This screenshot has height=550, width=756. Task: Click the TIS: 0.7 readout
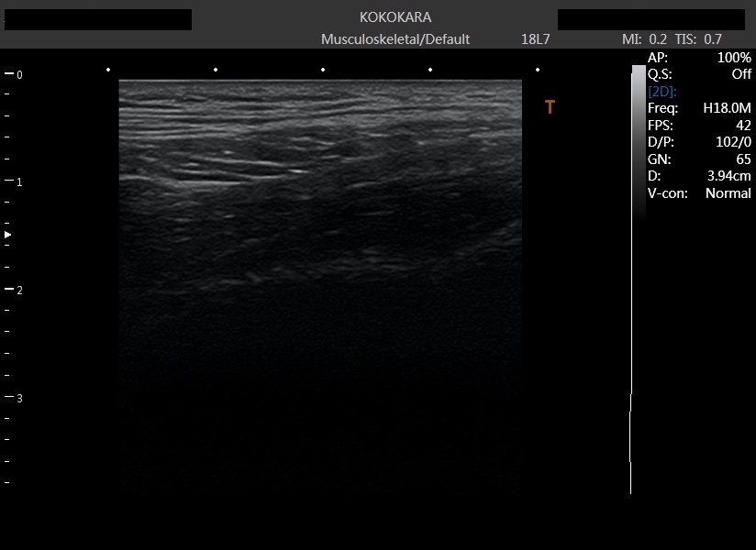point(698,39)
